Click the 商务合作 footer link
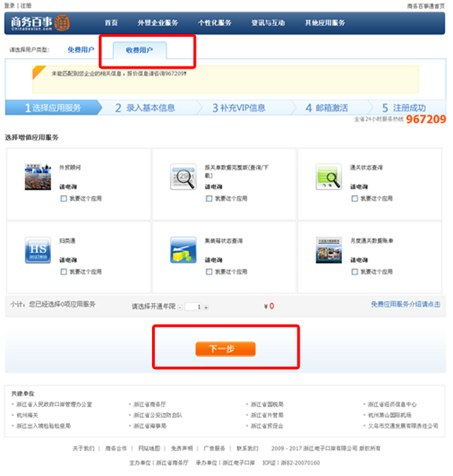This screenshot has height=476, width=453. 116,448
